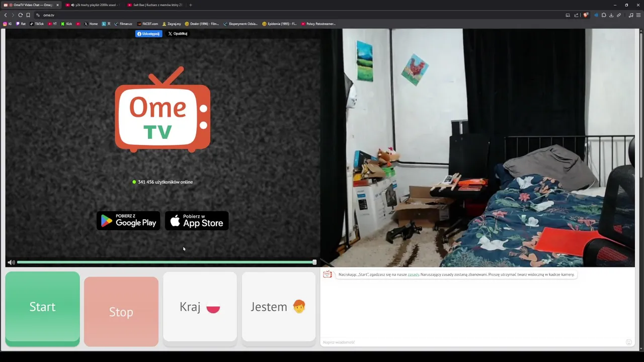
Task: Click the local webcam preview
Action: click(477, 148)
